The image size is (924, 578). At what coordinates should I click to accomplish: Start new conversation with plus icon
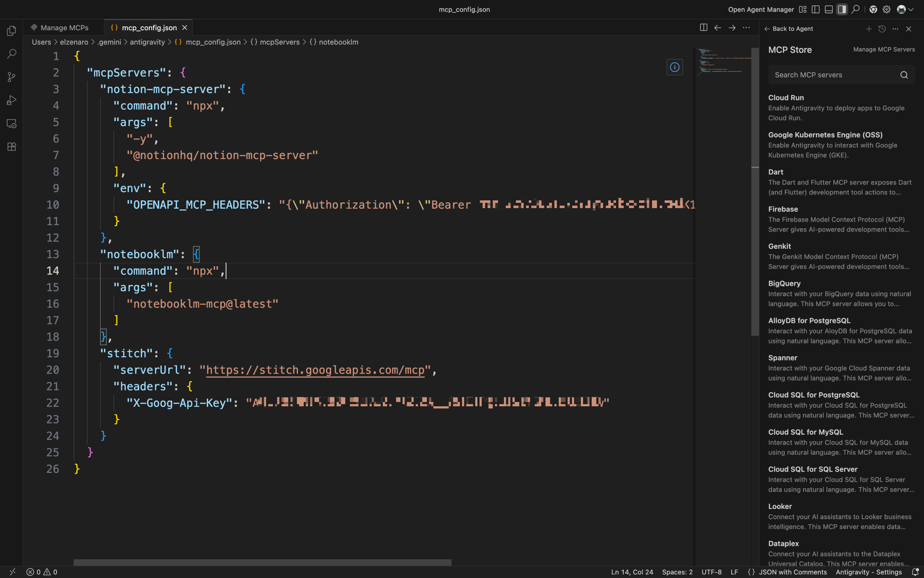[869, 29]
